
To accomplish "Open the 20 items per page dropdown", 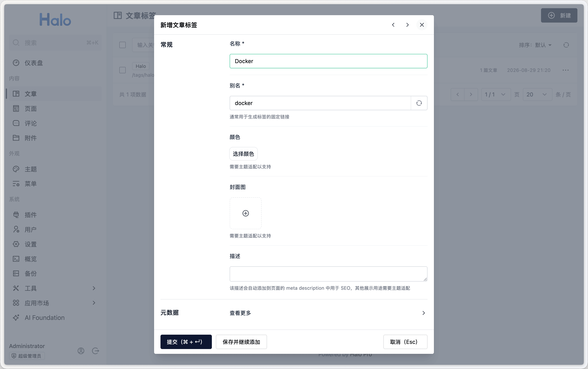I will pos(537,95).
